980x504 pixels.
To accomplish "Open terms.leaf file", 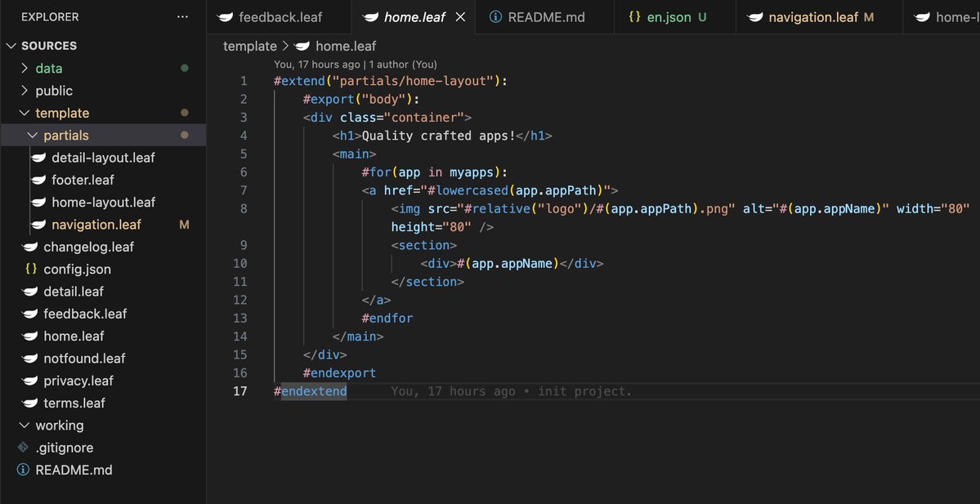I will tap(74, 403).
